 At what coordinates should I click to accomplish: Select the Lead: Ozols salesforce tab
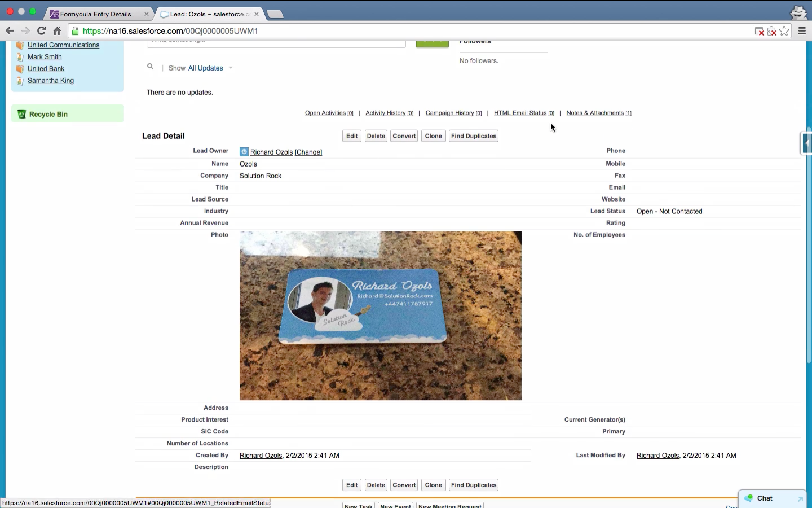(x=208, y=14)
